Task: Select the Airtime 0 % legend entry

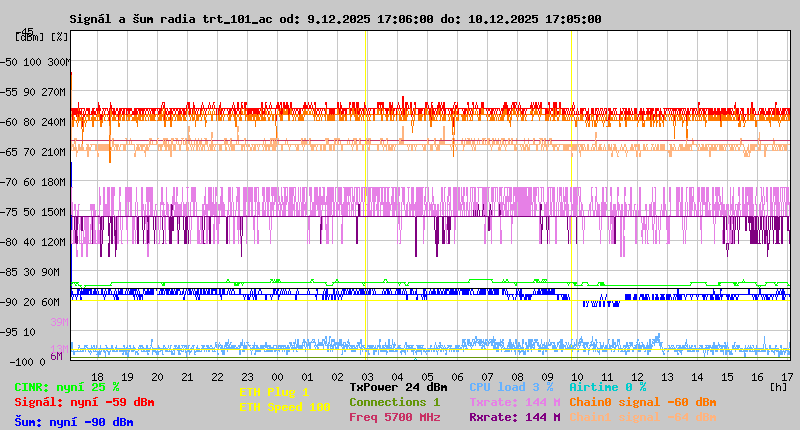Action: [x=607, y=387]
